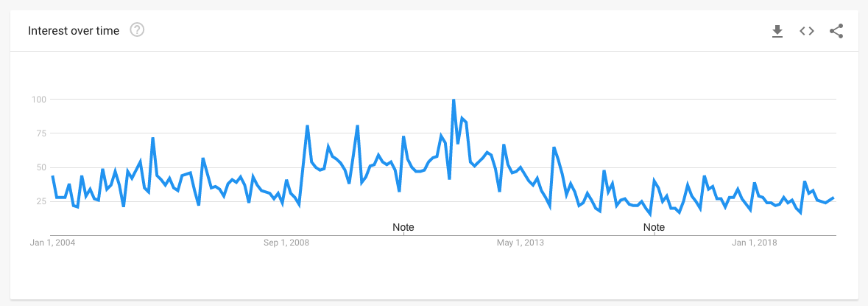Download the interest over time data
The image size is (868, 306).
[x=777, y=31]
